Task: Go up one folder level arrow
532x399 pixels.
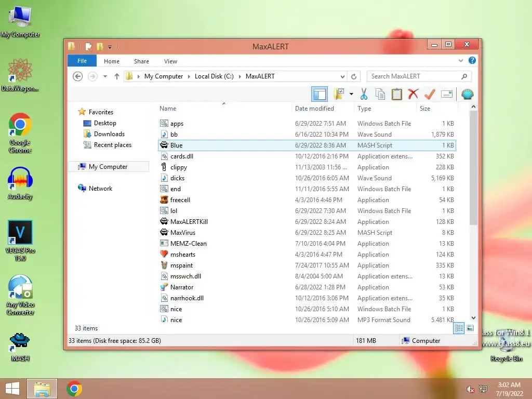Action: [117, 76]
